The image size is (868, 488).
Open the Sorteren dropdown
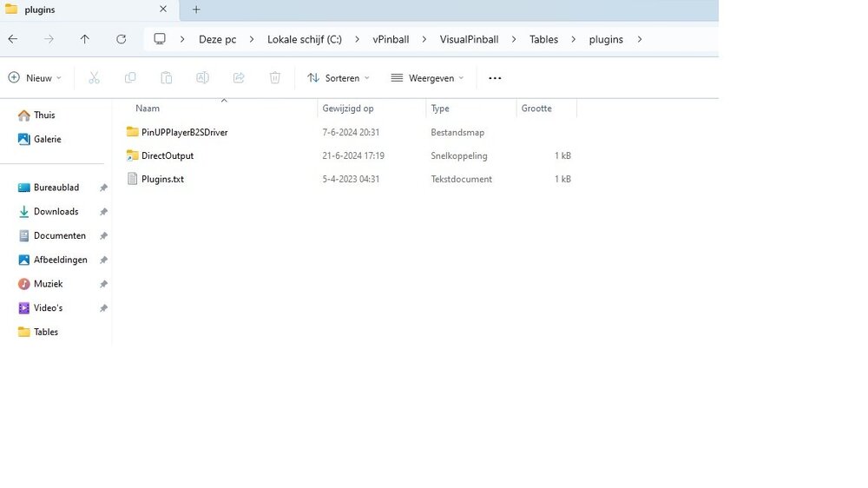(x=339, y=78)
